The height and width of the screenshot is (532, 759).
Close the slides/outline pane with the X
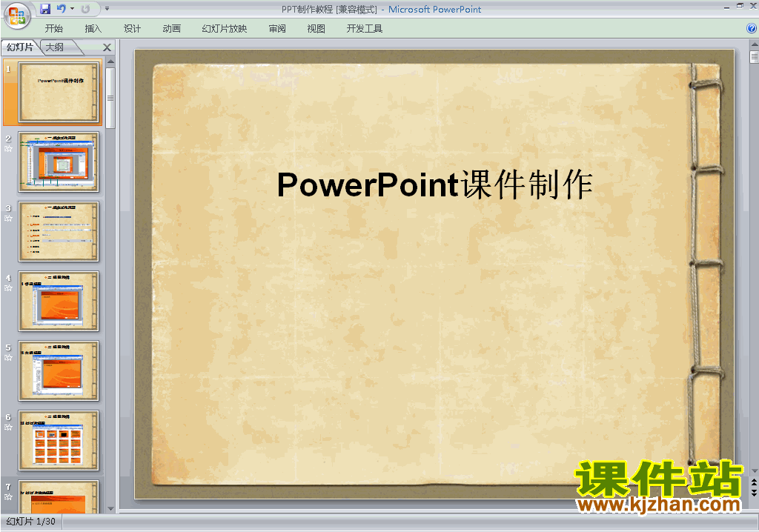[x=107, y=47]
